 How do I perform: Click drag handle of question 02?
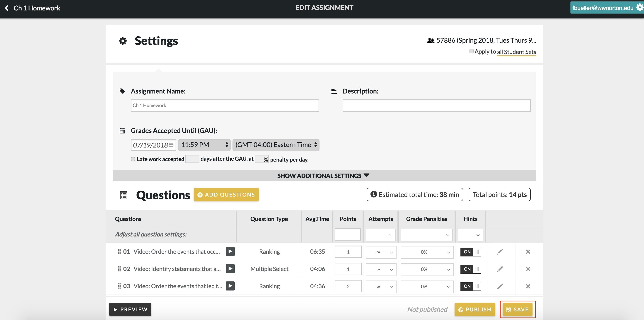tap(119, 269)
